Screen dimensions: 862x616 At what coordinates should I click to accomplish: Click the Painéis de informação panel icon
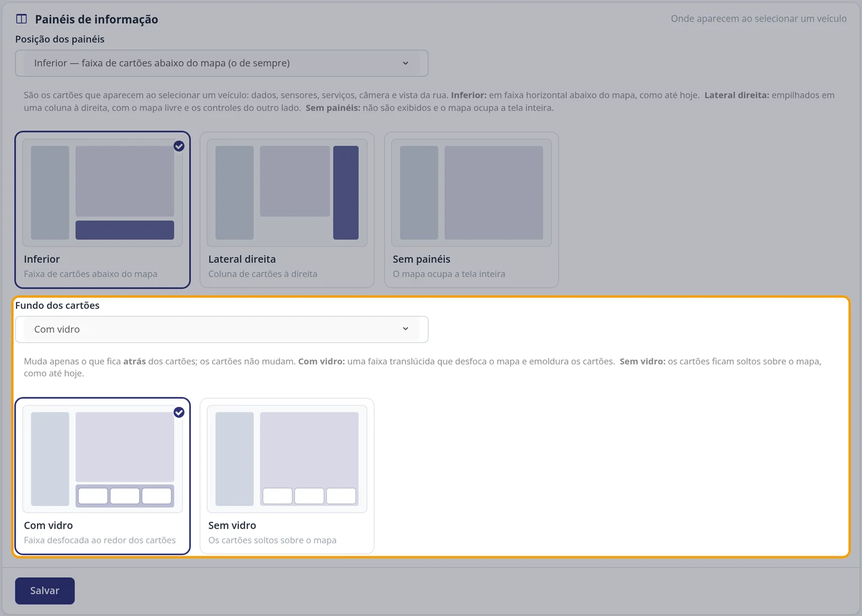22,19
